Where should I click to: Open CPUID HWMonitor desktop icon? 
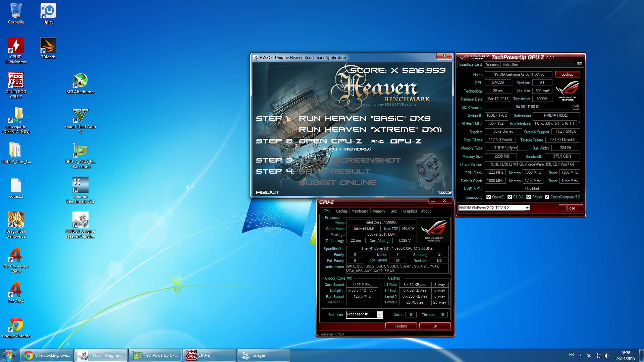(16, 51)
